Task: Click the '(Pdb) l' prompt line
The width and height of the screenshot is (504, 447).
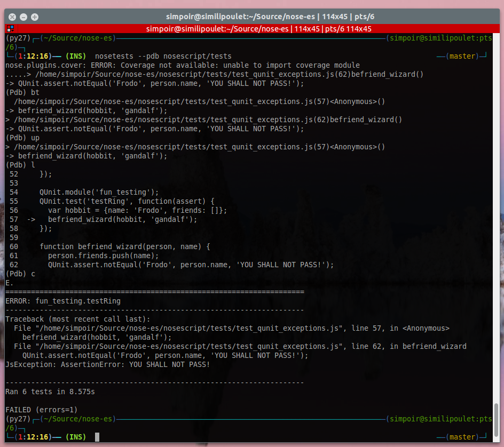Action: click(20, 165)
